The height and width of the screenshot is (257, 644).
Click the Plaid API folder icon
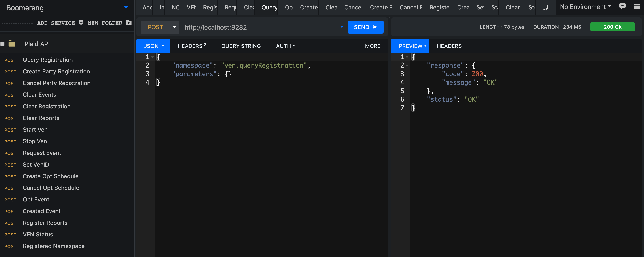click(x=12, y=43)
